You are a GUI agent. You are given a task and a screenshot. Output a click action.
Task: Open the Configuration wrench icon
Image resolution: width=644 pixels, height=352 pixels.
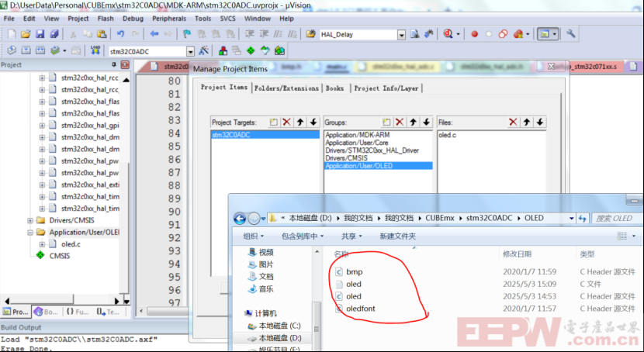click(x=570, y=34)
